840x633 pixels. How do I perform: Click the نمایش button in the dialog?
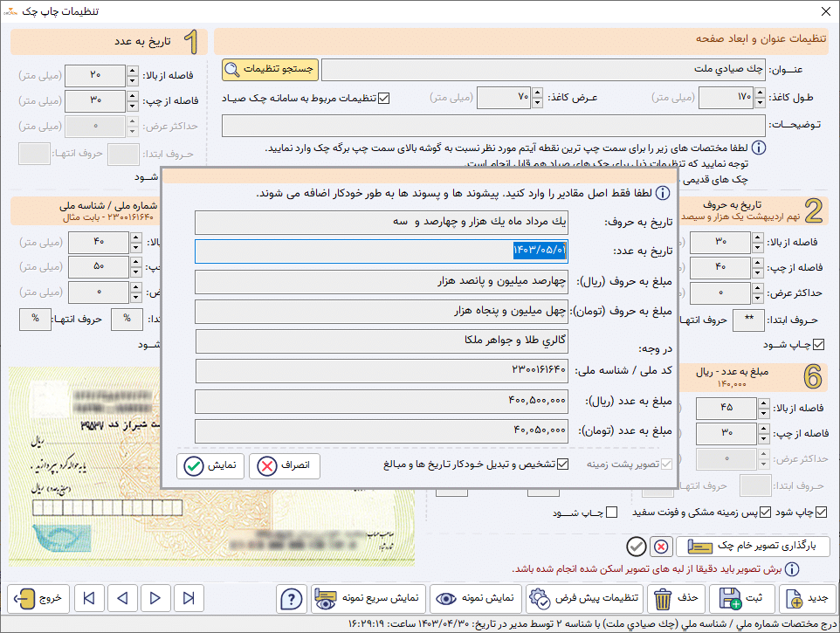[x=210, y=465]
